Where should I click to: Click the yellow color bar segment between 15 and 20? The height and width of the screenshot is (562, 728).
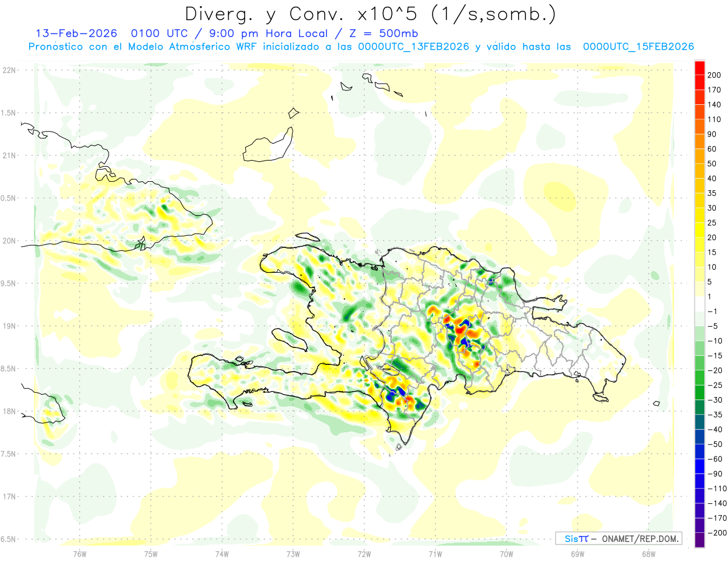point(700,245)
